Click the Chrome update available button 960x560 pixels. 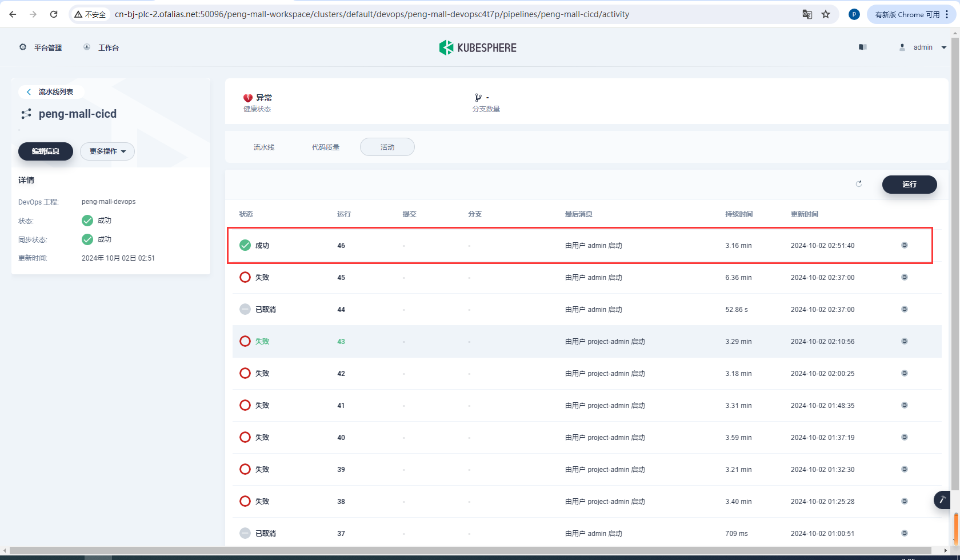click(x=911, y=14)
